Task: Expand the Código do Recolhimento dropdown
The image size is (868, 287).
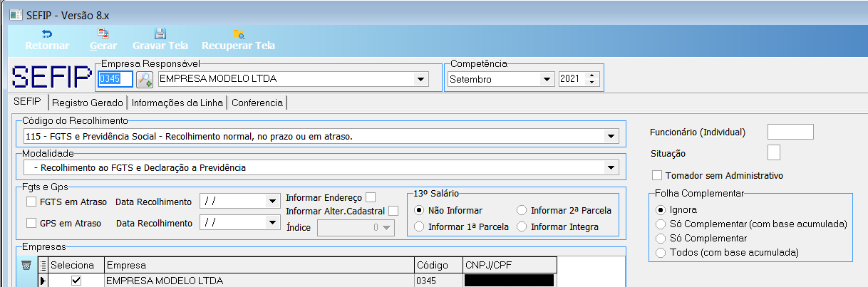Action: [x=611, y=135]
